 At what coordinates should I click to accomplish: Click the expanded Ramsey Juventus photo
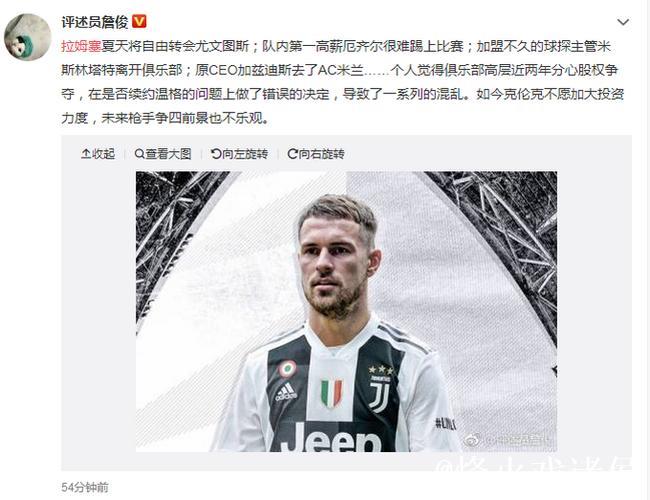(347, 311)
